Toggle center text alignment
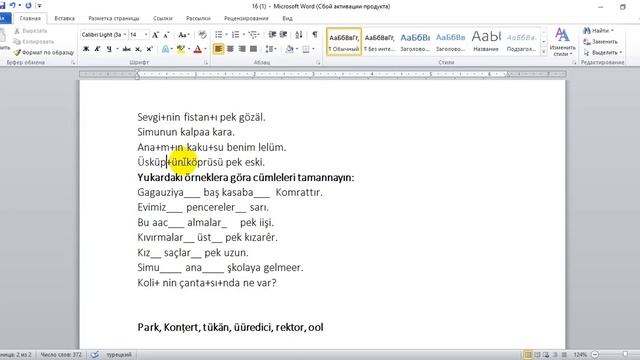 pyautogui.click(x=230, y=49)
